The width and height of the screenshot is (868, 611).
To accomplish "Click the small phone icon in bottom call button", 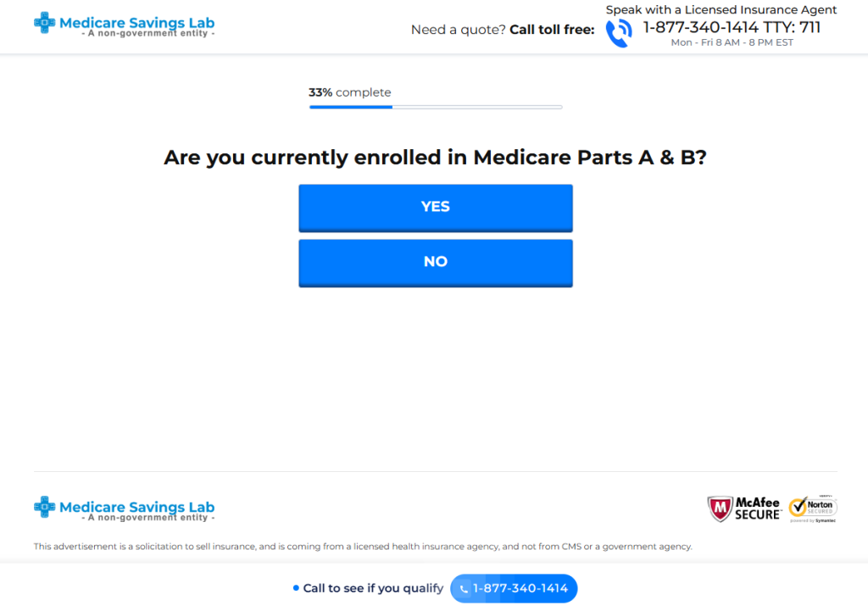I will point(464,589).
